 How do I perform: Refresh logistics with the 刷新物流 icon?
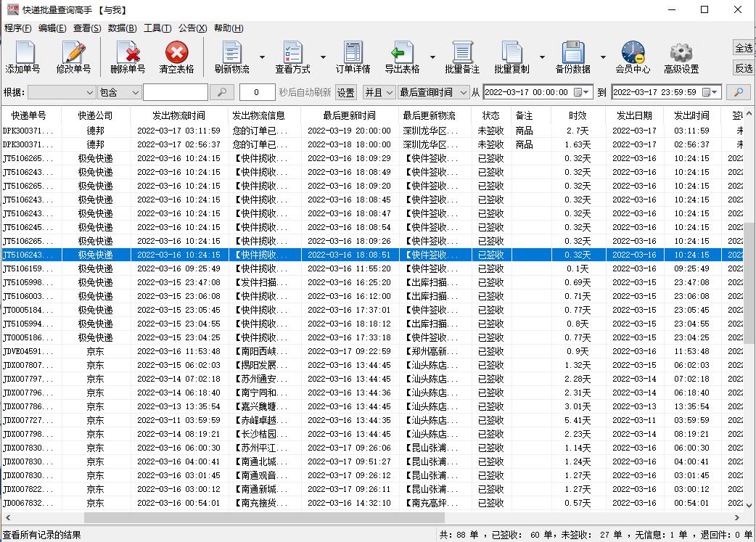233,57
